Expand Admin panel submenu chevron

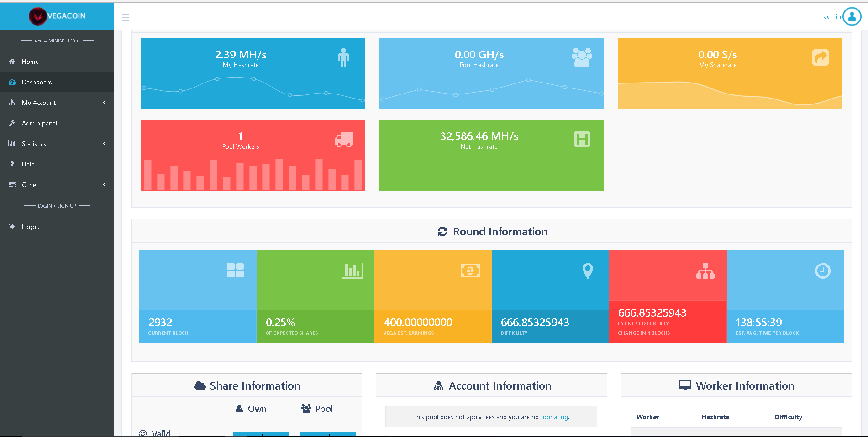point(104,123)
